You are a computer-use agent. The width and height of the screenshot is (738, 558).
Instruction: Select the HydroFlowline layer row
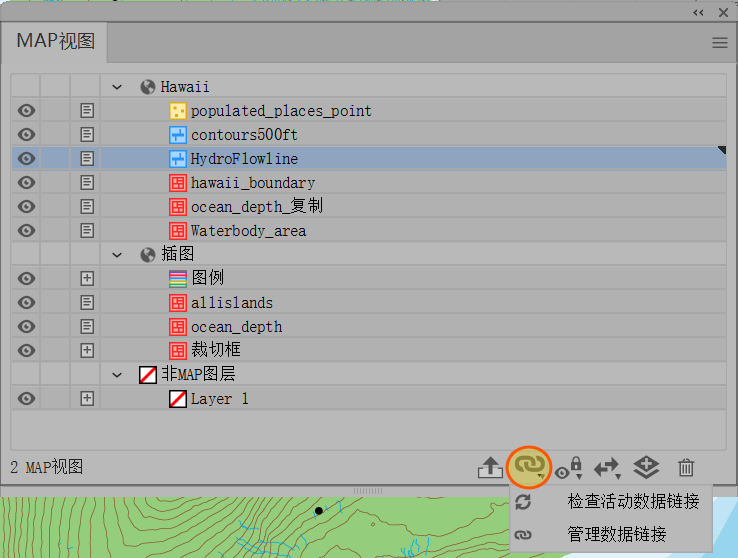tap(369, 159)
